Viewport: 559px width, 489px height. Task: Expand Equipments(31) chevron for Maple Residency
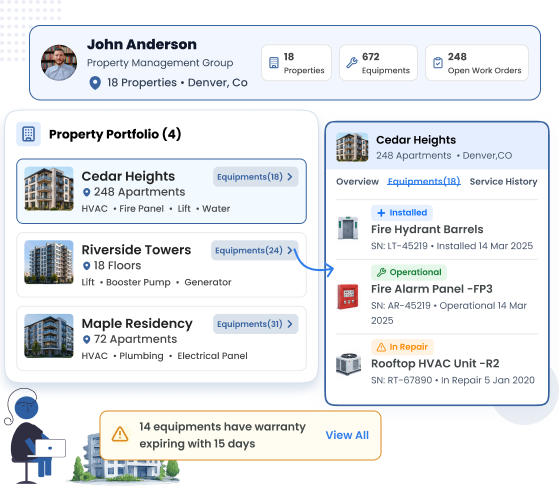(290, 324)
